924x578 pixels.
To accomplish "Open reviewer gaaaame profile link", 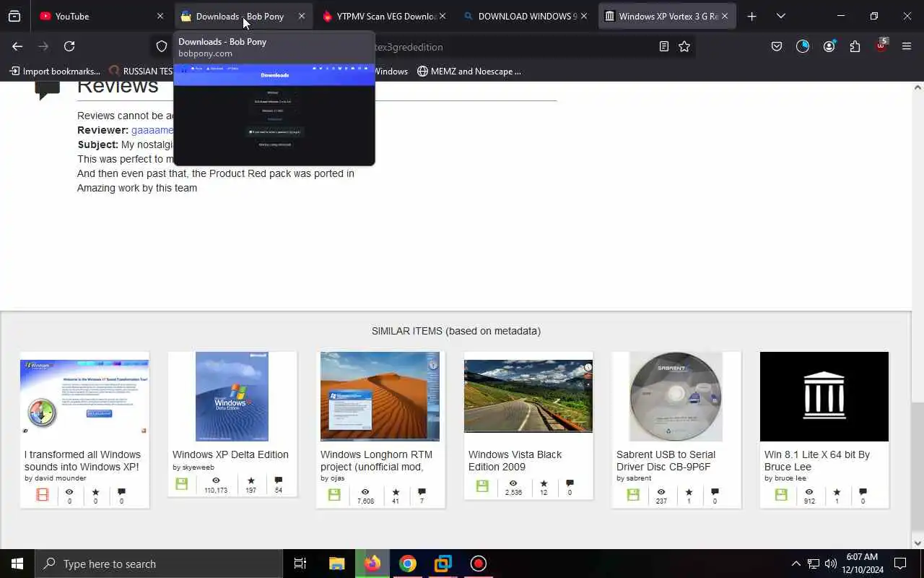I will 152,130.
